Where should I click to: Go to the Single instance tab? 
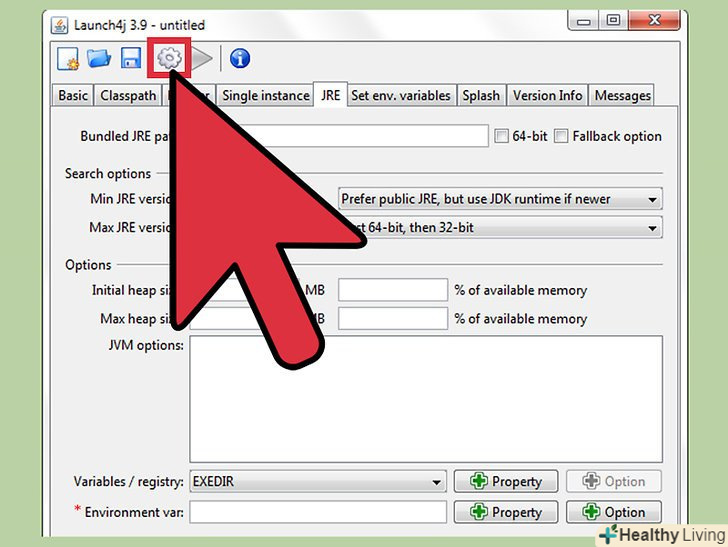click(266, 96)
